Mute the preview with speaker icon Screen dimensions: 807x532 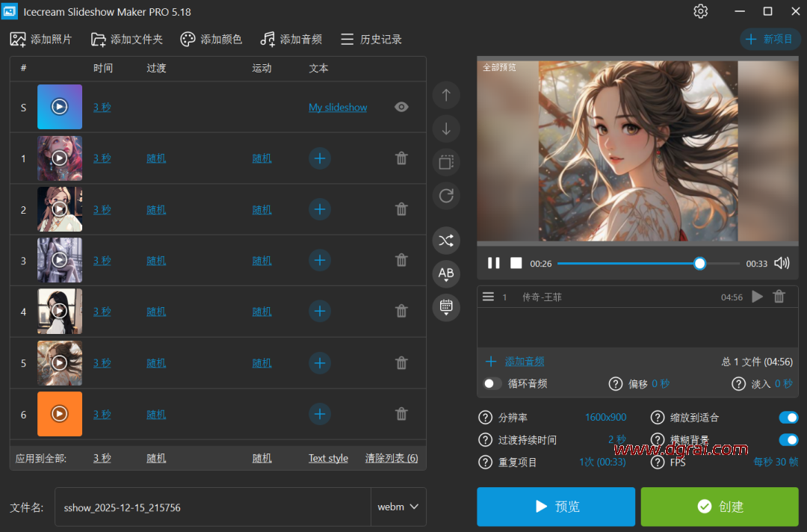(782, 263)
